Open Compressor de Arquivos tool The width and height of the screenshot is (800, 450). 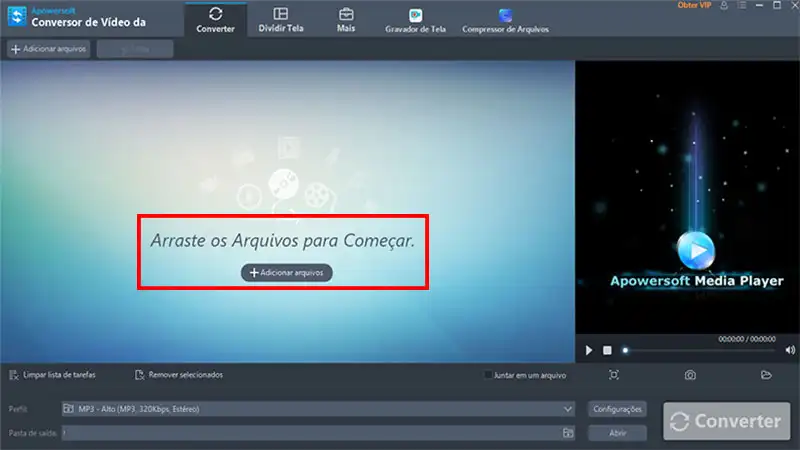[505, 21]
